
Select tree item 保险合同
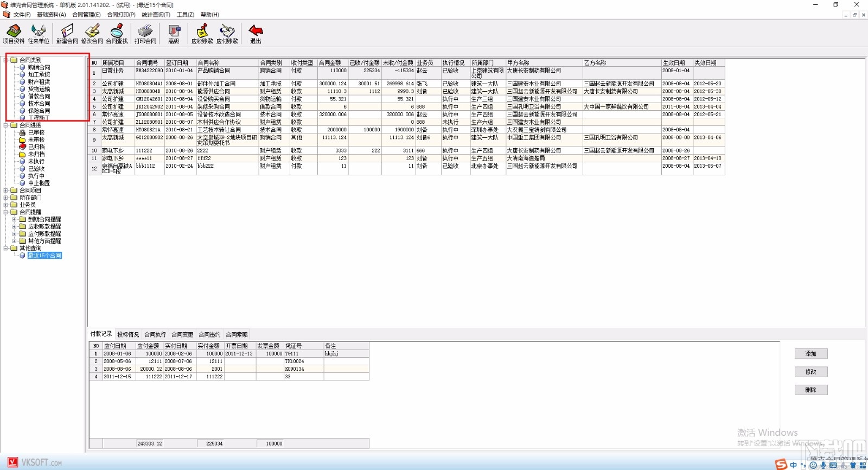coord(39,111)
